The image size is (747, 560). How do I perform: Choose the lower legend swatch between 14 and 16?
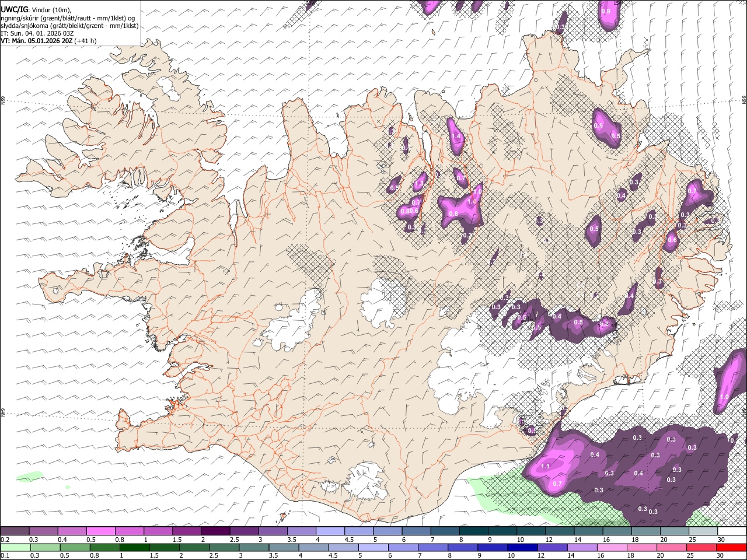coord(582,547)
